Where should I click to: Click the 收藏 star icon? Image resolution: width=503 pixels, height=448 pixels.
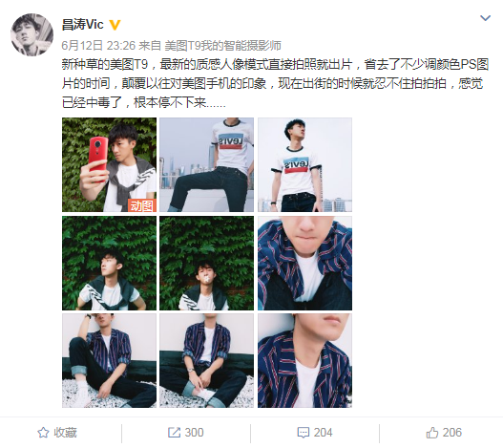pos(43,433)
